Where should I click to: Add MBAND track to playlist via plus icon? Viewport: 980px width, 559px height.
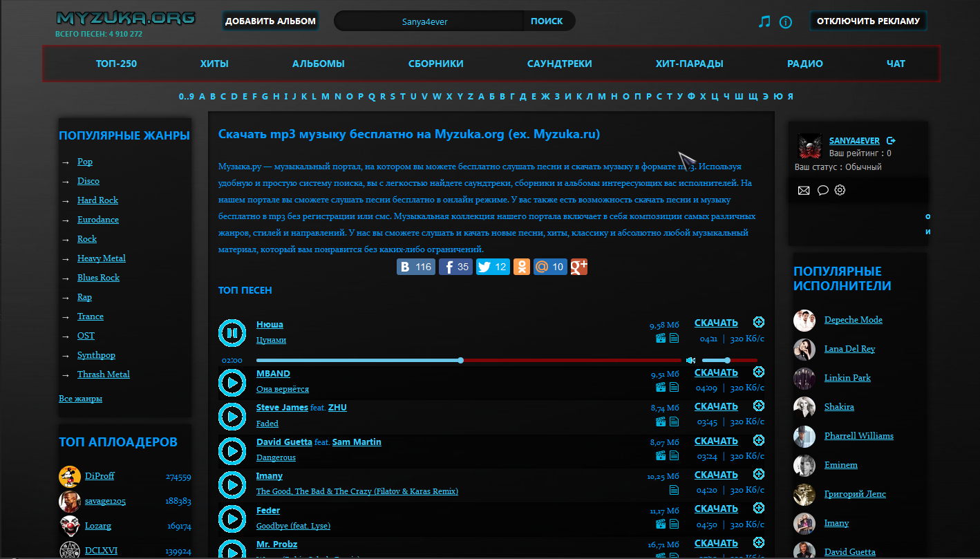[x=759, y=372]
